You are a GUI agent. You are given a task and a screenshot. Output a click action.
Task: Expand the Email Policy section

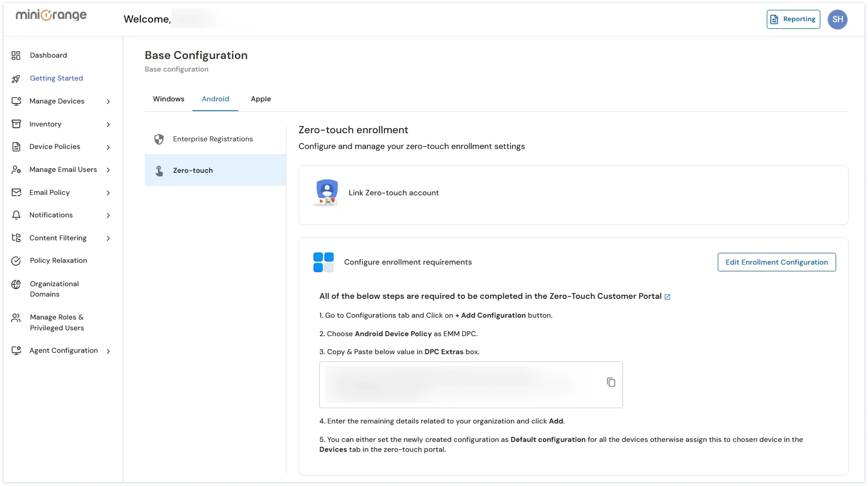(108, 193)
